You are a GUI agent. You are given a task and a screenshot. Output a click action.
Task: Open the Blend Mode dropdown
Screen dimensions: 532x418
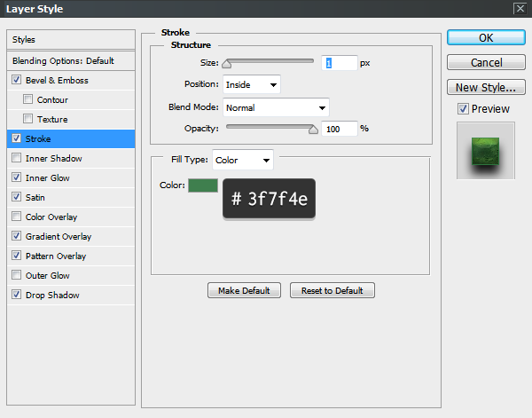pos(276,107)
